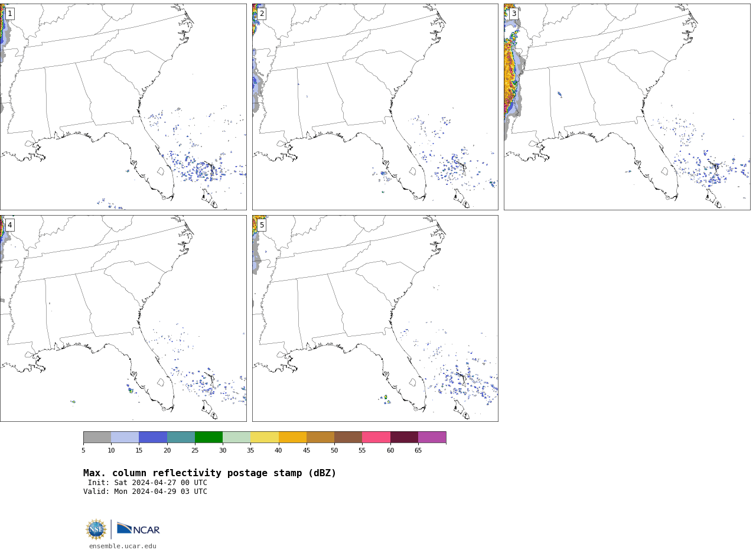Click the panel number 5 label

point(262,225)
